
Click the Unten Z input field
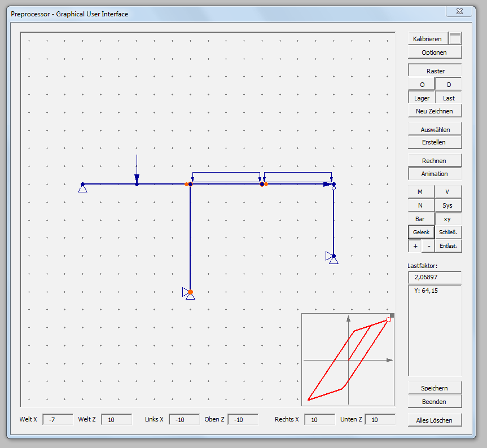tap(380, 419)
